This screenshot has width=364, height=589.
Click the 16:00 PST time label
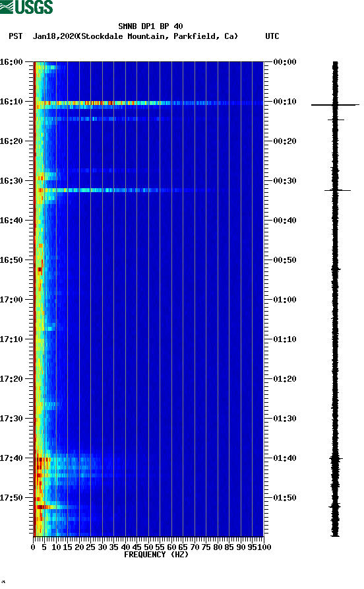click(x=11, y=62)
